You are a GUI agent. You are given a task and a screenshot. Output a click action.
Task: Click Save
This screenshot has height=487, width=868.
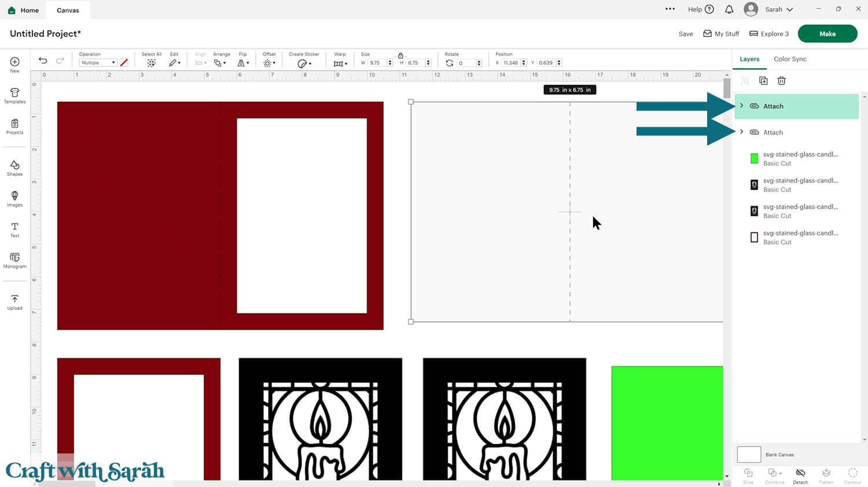[x=686, y=34]
